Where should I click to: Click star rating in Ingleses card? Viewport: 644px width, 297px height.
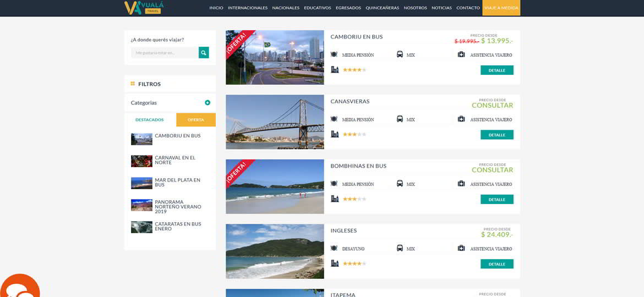point(354,263)
